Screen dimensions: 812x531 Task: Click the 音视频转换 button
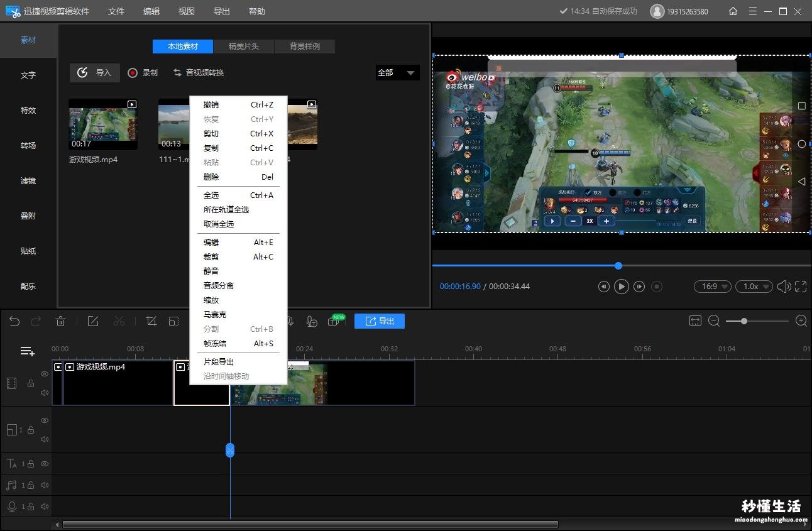(199, 73)
